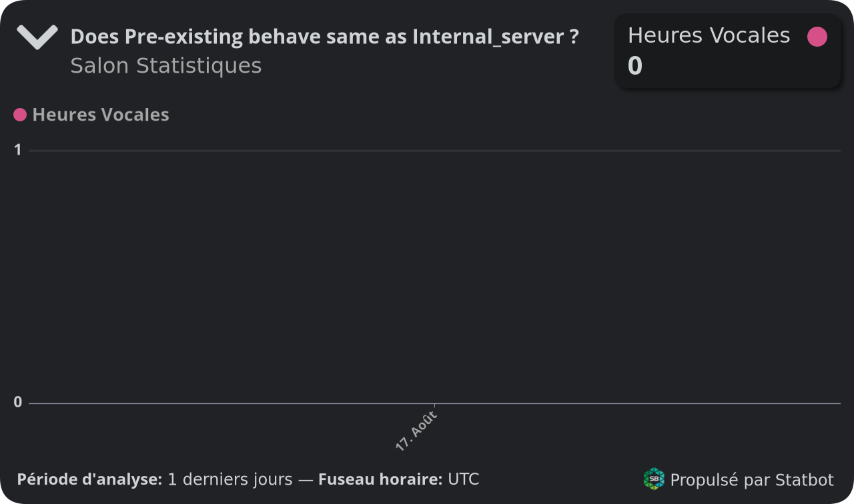Click the 'Période d'analyse' label
The image size is (854, 504).
89,479
